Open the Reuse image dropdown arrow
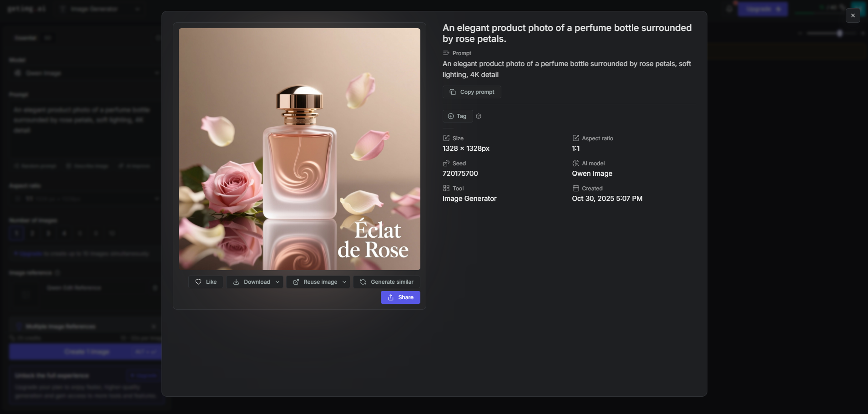The width and height of the screenshot is (868, 414). coord(344,282)
